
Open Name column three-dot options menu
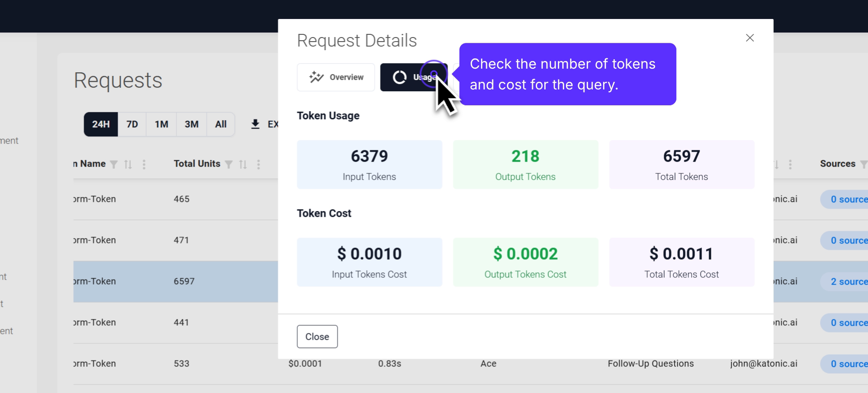coord(144,164)
